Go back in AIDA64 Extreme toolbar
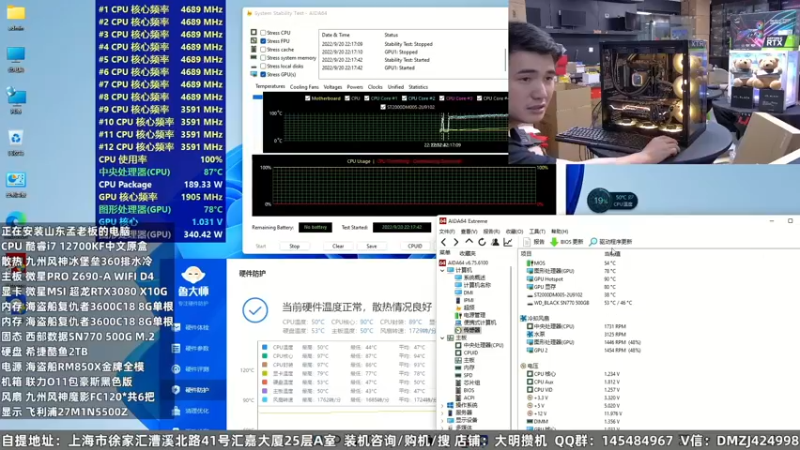This screenshot has width=800, height=450. (x=443, y=242)
